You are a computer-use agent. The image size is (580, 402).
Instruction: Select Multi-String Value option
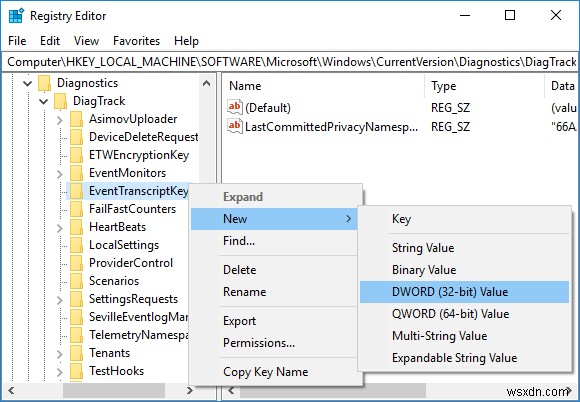464,336
